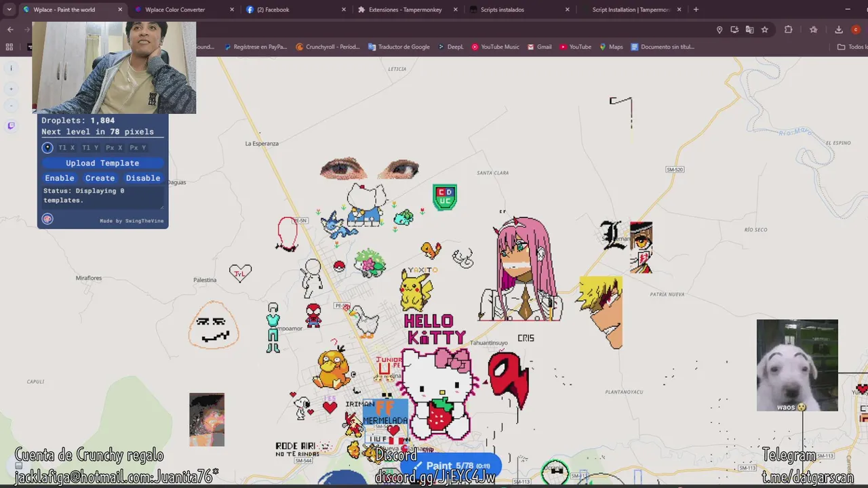Screen dimensions: 868x488
Task: Close the Facebook tab
Action: 344,9
